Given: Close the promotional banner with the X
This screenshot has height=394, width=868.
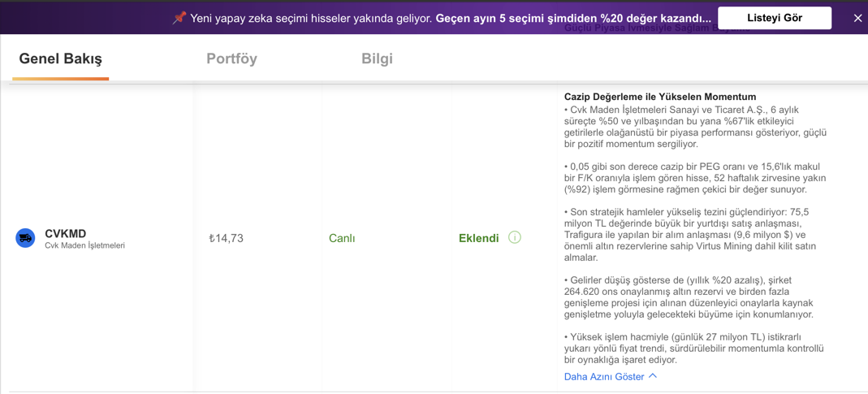Looking at the screenshot, I should (857, 18).
